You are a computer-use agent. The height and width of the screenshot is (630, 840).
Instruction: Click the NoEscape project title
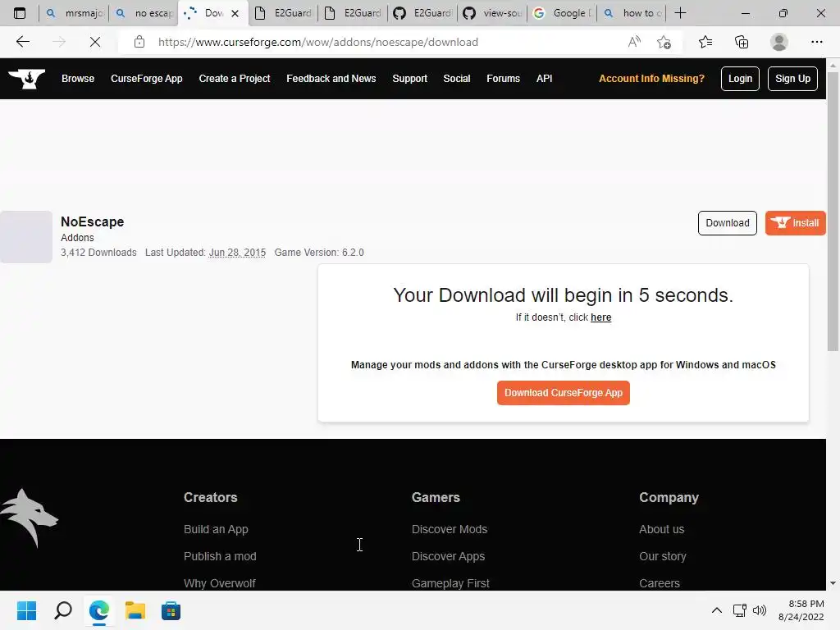(x=92, y=221)
